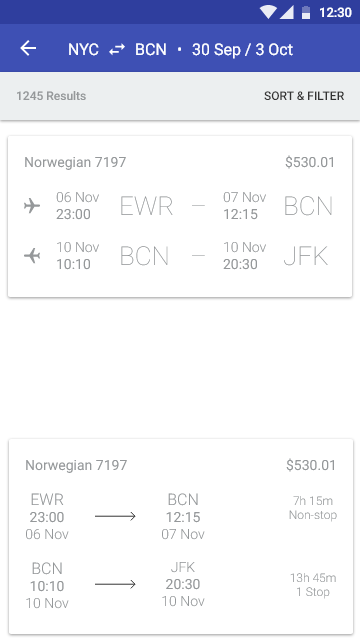Open SORT & FILTER options
Viewport: 360px width, 640px height.
pyautogui.click(x=304, y=96)
